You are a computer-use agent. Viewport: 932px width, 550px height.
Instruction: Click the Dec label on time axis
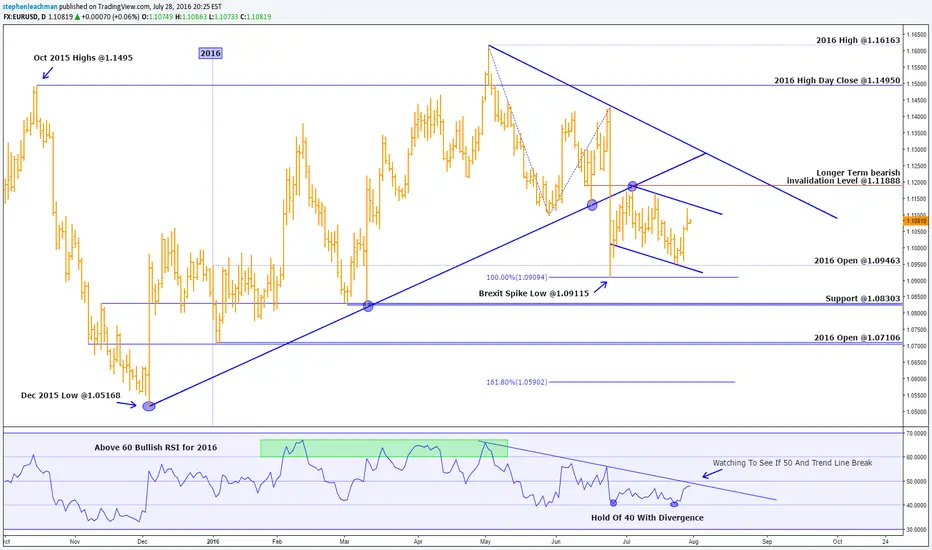click(x=142, y=542)
